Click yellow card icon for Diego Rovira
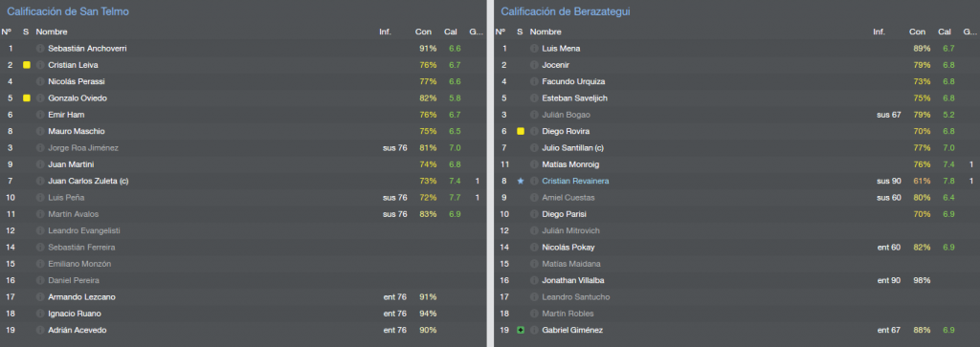The width and height of the screenshot is (980, 347). (x=520, y=131)
